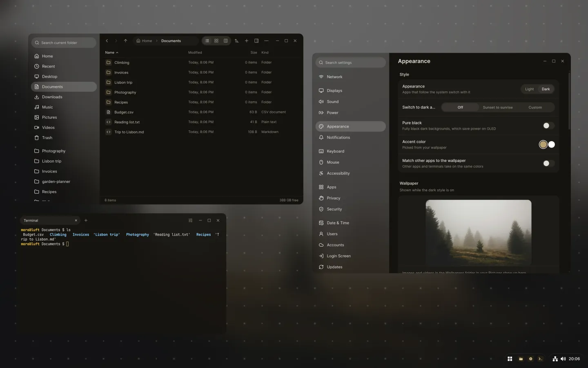
Task: Set Switch to dark automatically to Off
Action: (x=460, y=108)
